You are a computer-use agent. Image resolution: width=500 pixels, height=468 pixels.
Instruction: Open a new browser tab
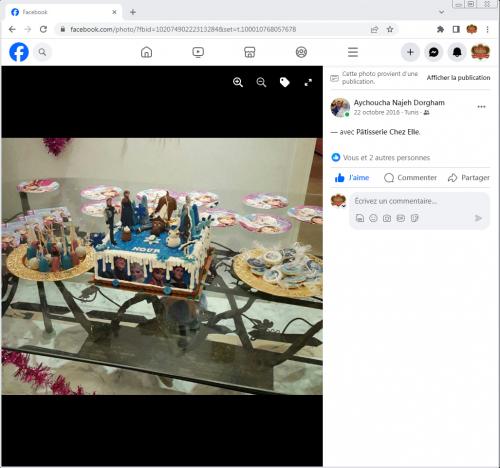(133, 12)
